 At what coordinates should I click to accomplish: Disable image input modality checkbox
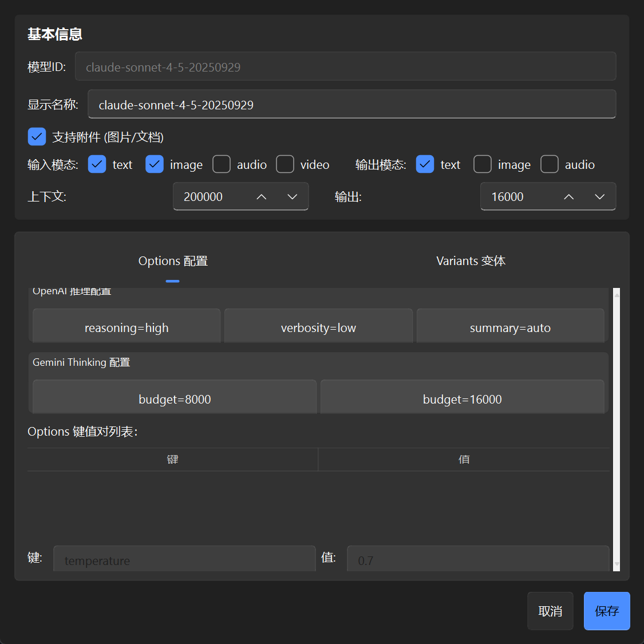155,164
